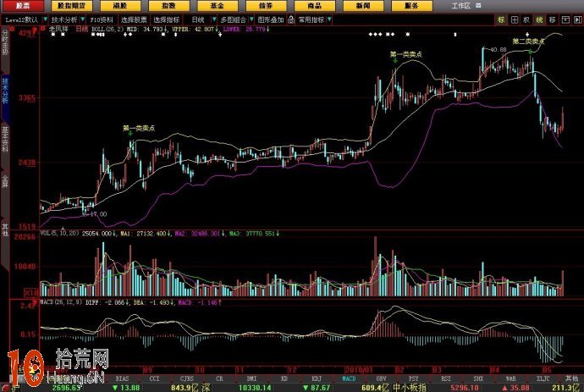Switch indicator to ZLJC
584x392 pixels.
click(543, 378)
